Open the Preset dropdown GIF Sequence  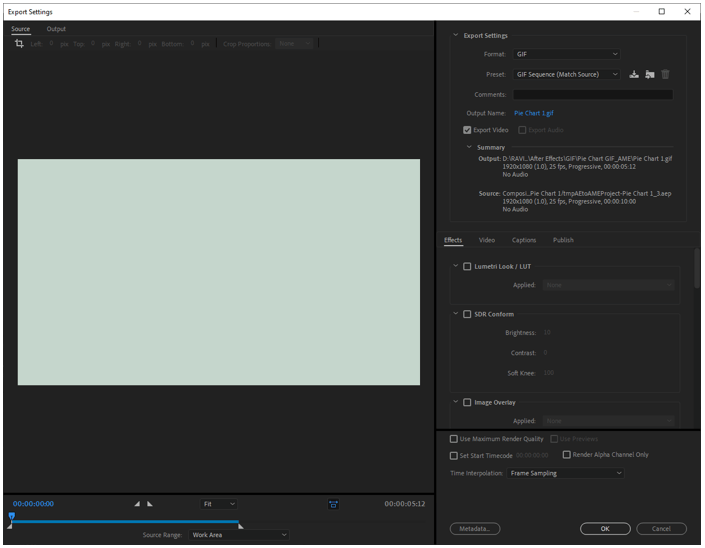[567, 74]
